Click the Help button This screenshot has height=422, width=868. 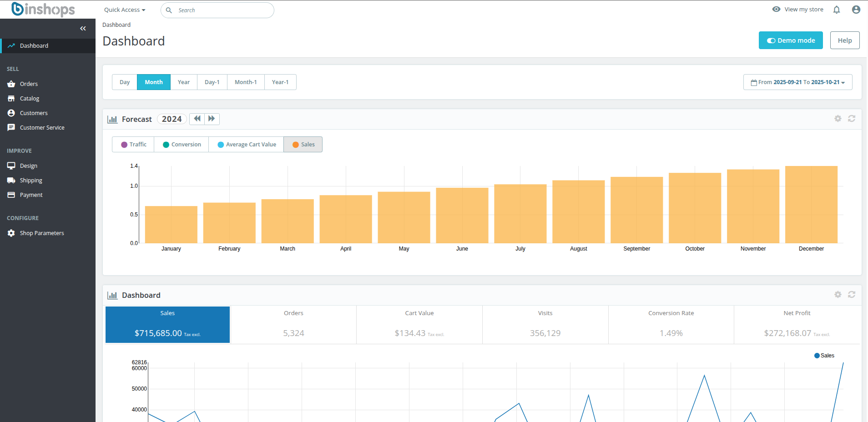844,40
